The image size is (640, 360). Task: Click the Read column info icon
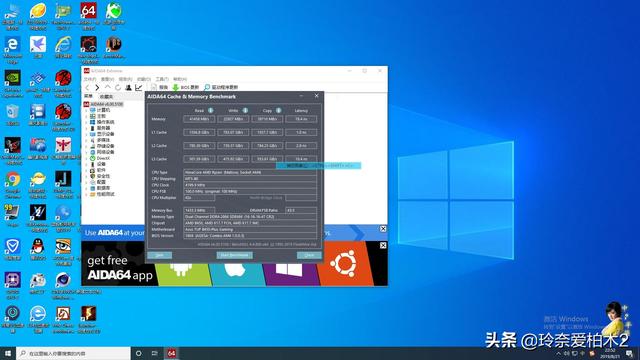(211, 110)
